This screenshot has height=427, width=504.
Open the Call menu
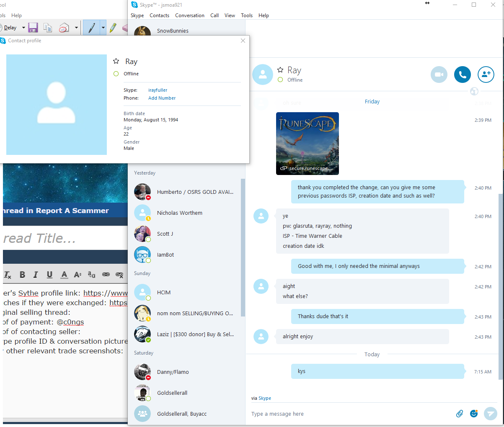[215, 15]
